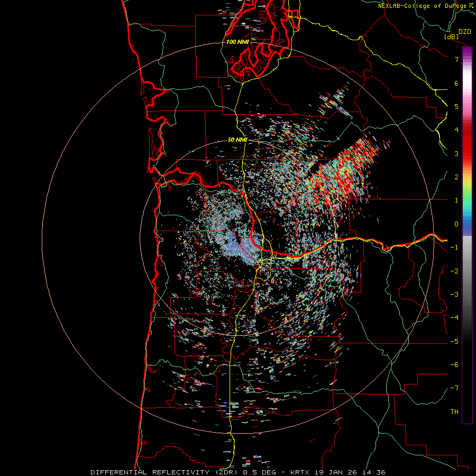Click the color scale value -4 label
Image resolution: width=476 pixels, height=476 pixels.
click(454, 318)
